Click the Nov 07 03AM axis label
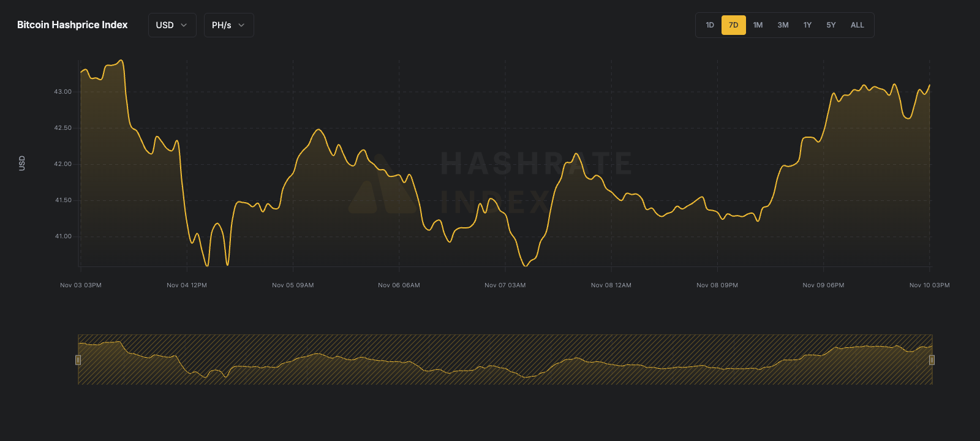 (x=505, y=285)
